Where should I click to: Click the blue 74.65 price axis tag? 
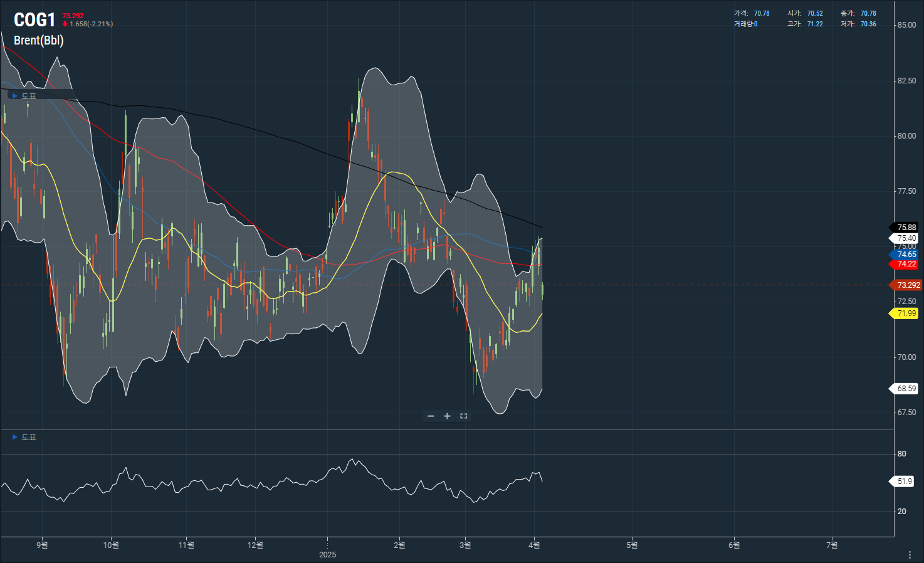click(x=906, y=255)
